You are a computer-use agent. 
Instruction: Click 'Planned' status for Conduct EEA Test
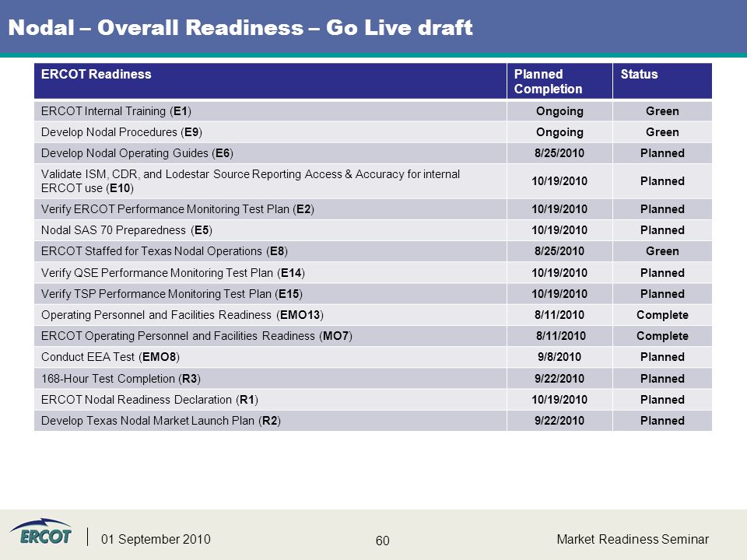662,357
